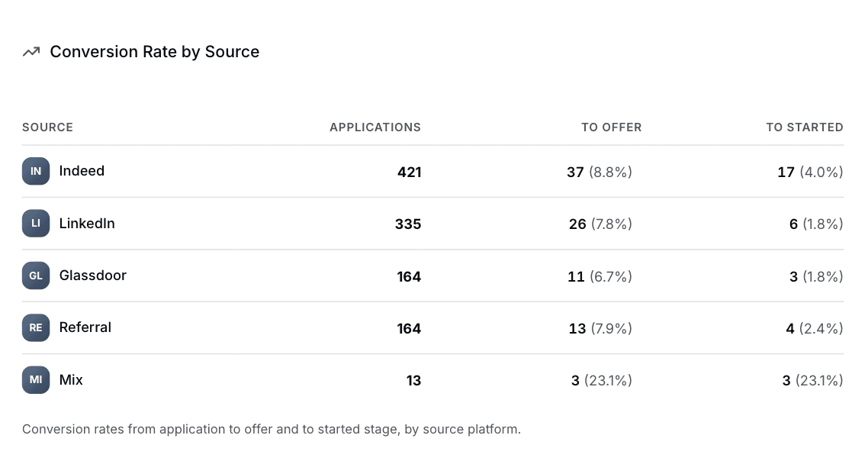This screenshot has height=461, width=868.
Task: Click the IN badge for Indeed
Action: 36,171
